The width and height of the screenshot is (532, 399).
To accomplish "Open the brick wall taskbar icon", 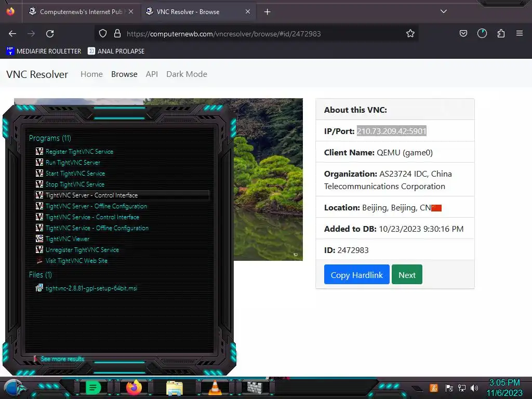I will [x=255, y=388].
